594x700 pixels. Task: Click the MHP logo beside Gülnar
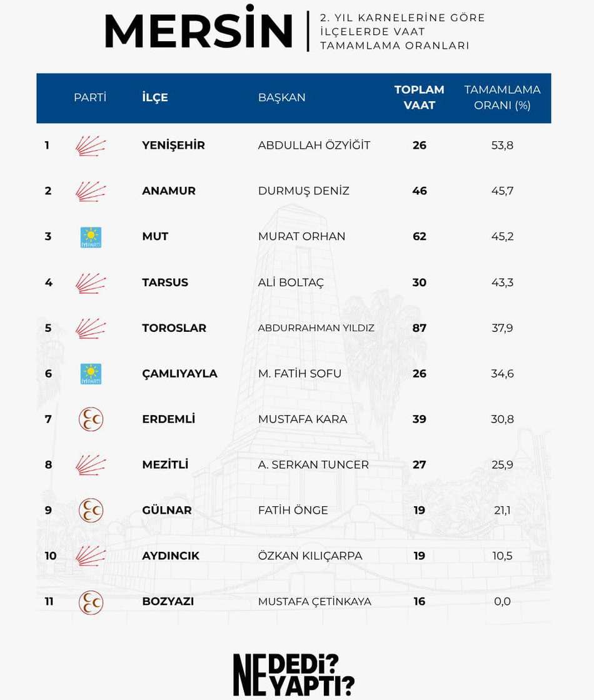(x=91, y=510)
